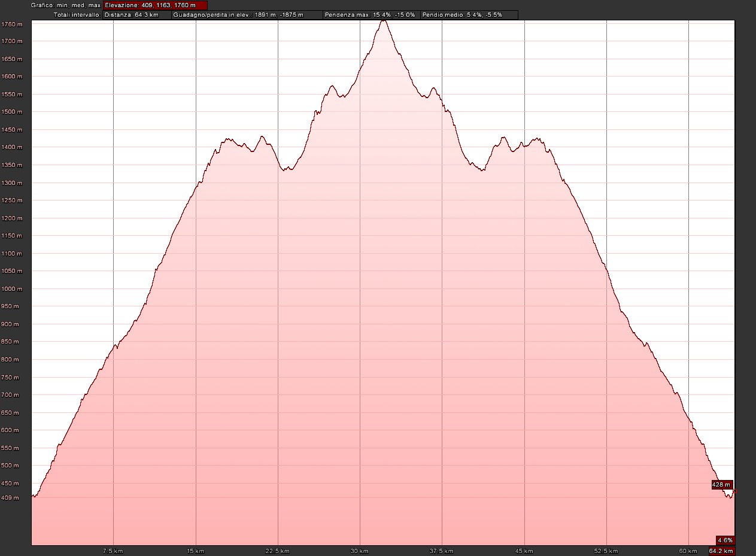Click the 1760 m y-axis label
The image size is (756, 556).
point(11,24)
